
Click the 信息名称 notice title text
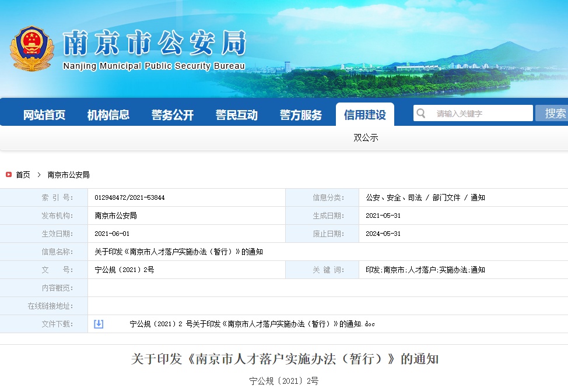point(178,252)
